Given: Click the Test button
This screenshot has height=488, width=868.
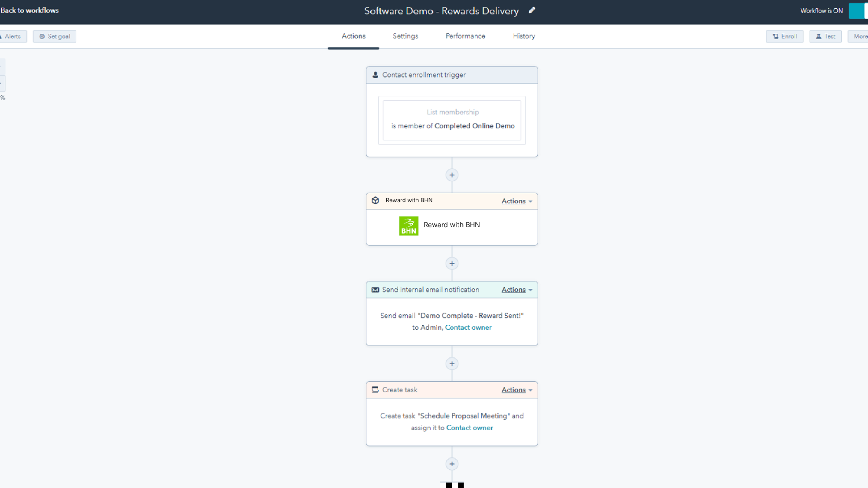Looking at the screenshot, I should (825, 36).
